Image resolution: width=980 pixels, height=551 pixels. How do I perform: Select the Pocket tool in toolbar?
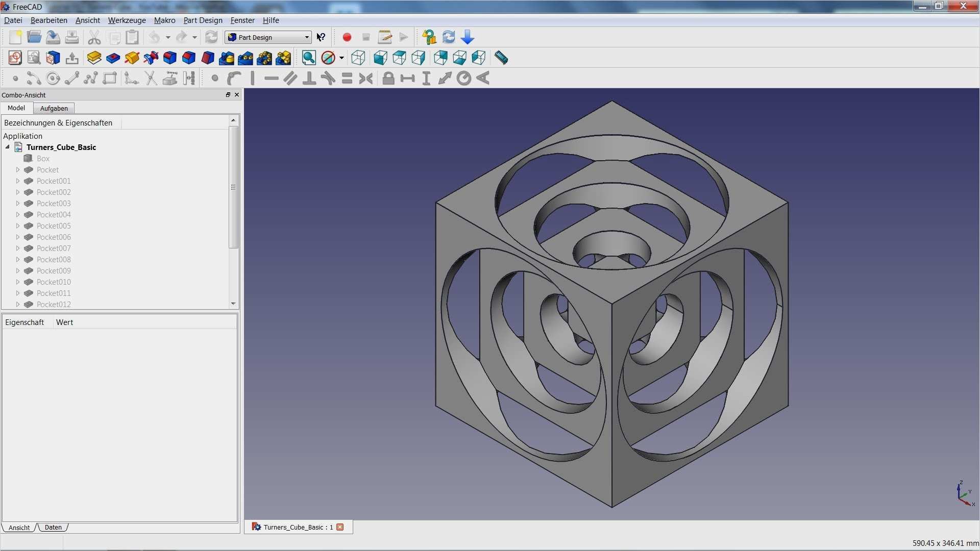point(113,58)
